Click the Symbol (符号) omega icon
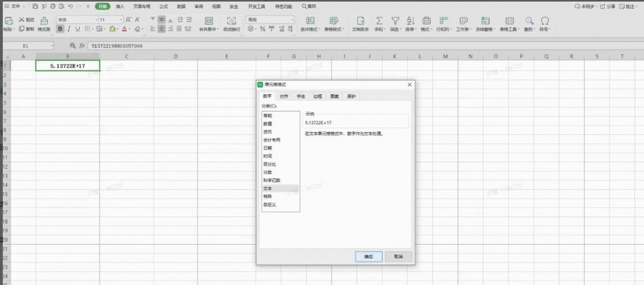 (x=545, y=21)
